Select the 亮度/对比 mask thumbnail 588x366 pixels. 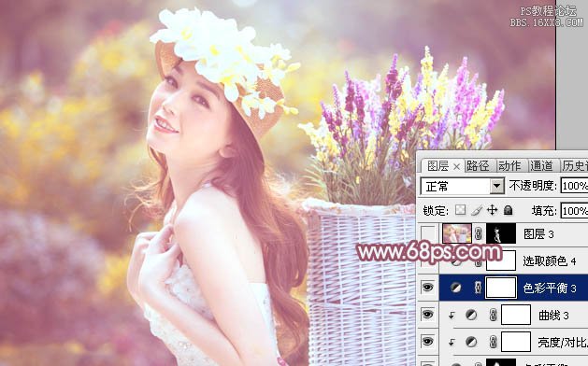click(516, 342)
